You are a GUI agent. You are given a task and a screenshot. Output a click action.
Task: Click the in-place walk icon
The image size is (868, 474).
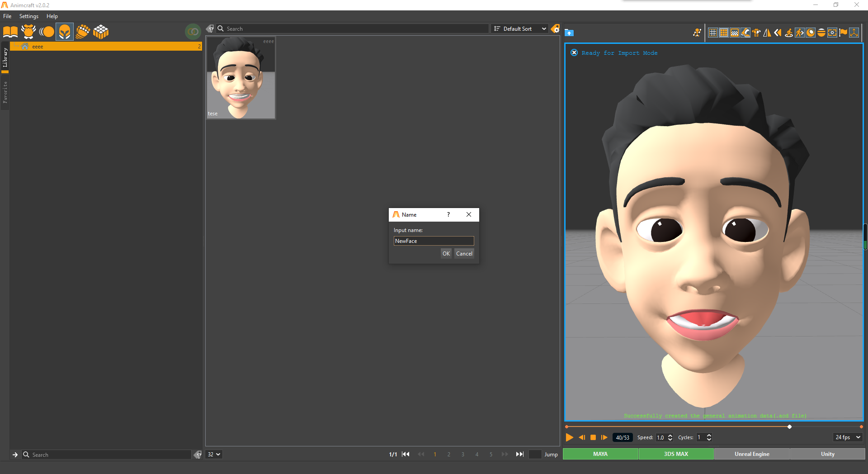pos(789,33)
